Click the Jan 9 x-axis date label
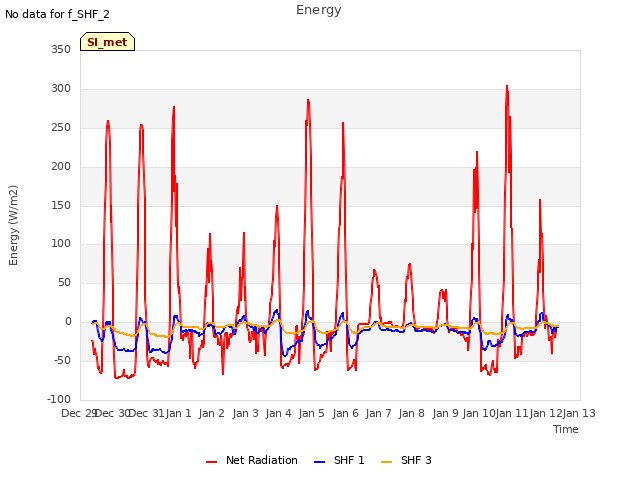 (445, 413)
